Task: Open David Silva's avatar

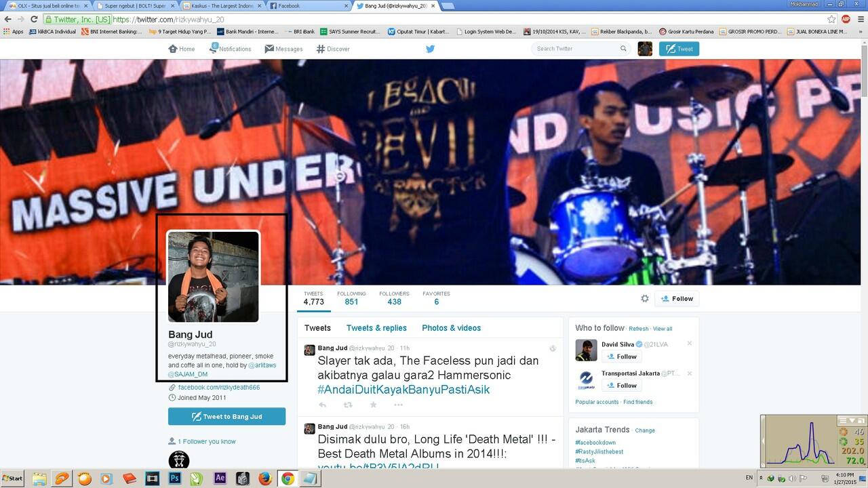Action: [x=586, y=350]
